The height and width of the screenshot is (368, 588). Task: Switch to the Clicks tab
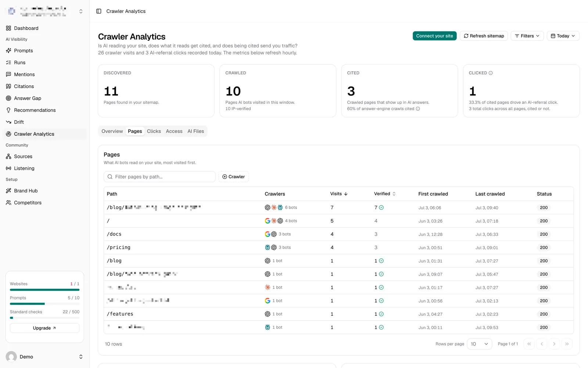coord(154,131)
